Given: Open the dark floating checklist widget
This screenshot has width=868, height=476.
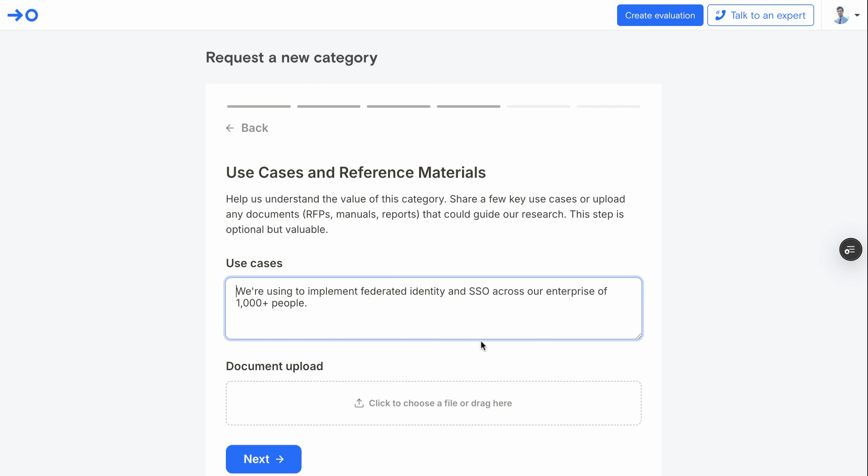Looking at the screenshot, I should coord(850,250).
